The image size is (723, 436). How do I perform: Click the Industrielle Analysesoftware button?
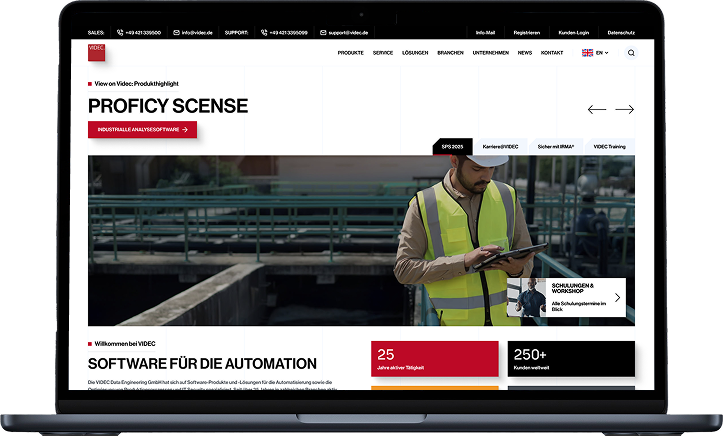[142, 129]
